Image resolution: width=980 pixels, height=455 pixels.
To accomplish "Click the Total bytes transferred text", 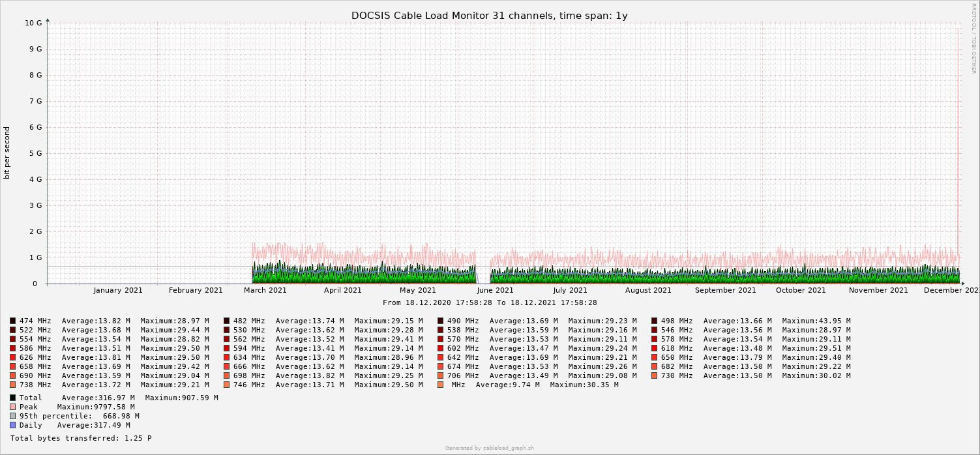I will click(81, 438).
